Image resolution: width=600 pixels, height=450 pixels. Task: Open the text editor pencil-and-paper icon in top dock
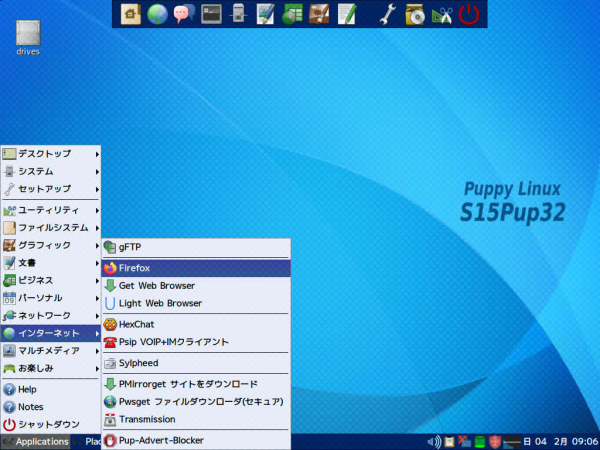click(347, 14)
